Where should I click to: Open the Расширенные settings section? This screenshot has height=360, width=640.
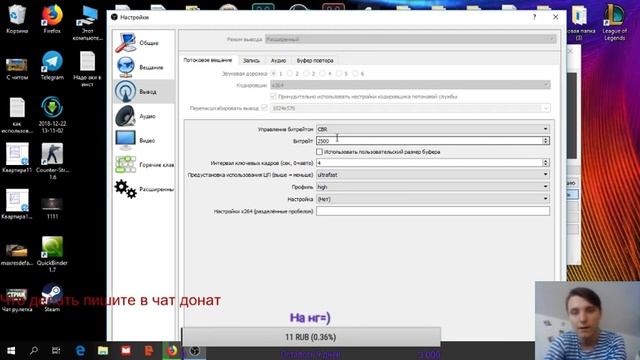click(144, 189)
